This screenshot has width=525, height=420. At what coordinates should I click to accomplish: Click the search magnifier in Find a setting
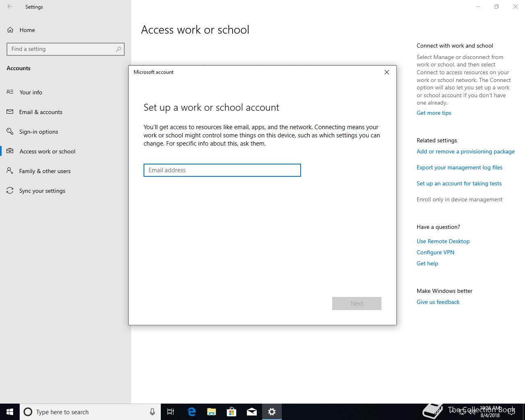pyautogui.click(x=119, y=49)
